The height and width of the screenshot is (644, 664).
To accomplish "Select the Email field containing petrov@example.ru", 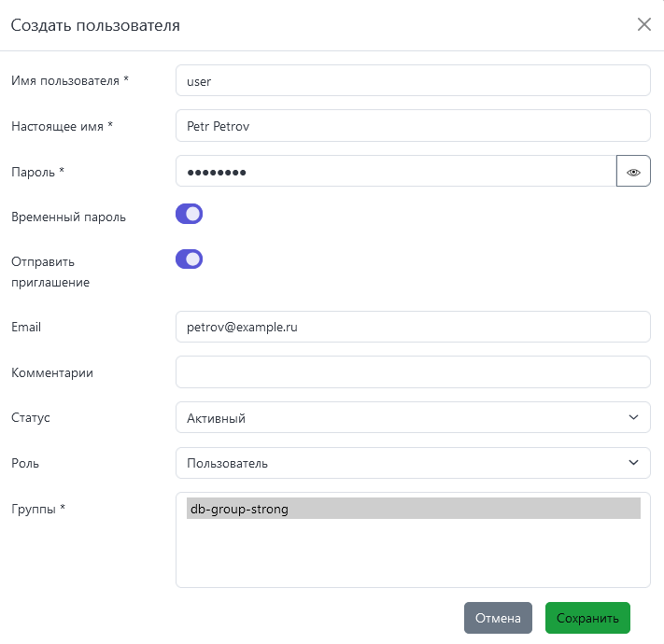I will click(x=412, y=328).
